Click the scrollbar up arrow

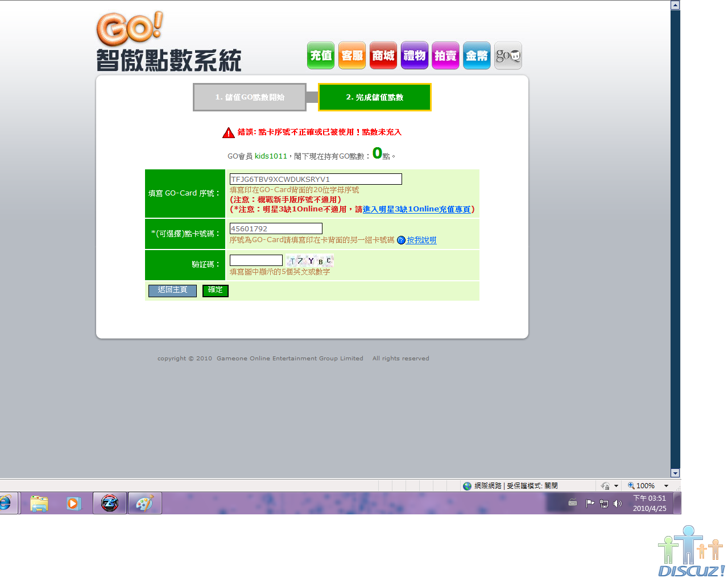(675, 5)
